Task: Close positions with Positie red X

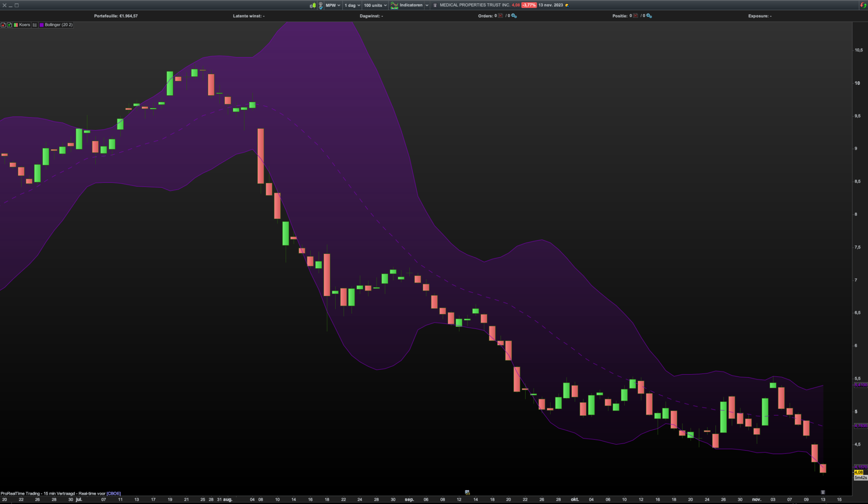Action: pos(635,16)
